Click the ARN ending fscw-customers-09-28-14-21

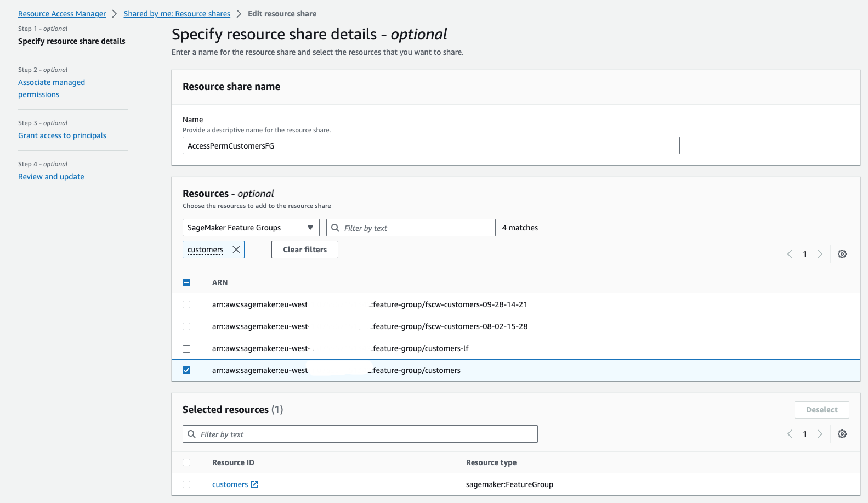pos(370,304)
